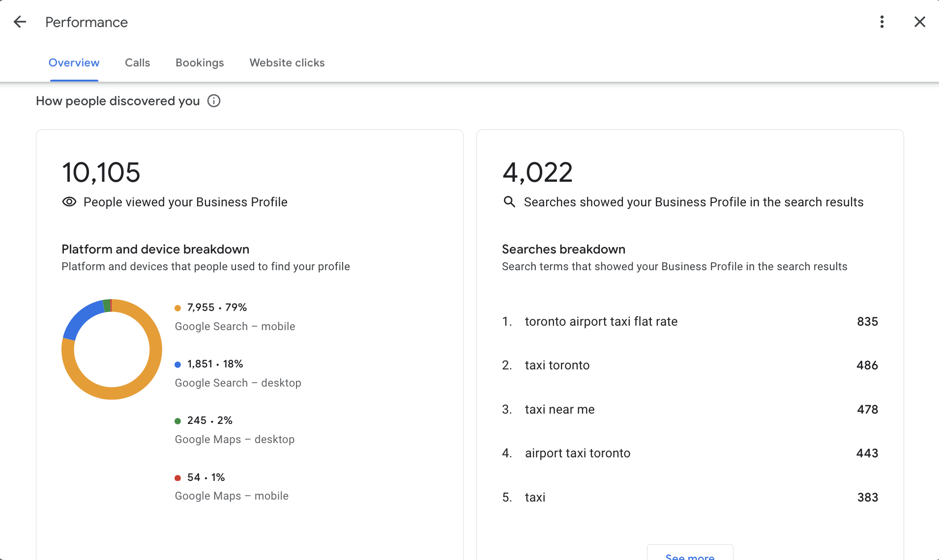This screenshot has width=939, height=560.
Task: Click the blue segment of donut chart
Action: point(80,317)
